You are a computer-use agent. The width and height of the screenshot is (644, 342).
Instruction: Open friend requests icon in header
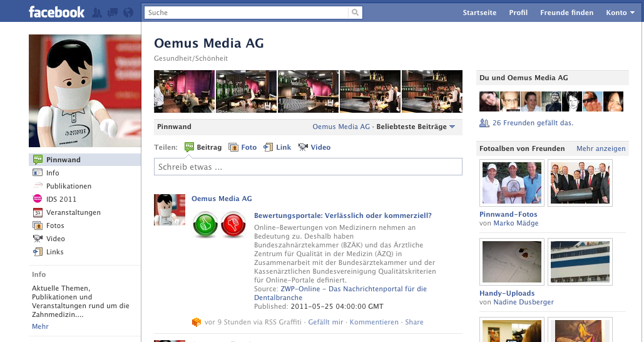[x=97, y=13]
